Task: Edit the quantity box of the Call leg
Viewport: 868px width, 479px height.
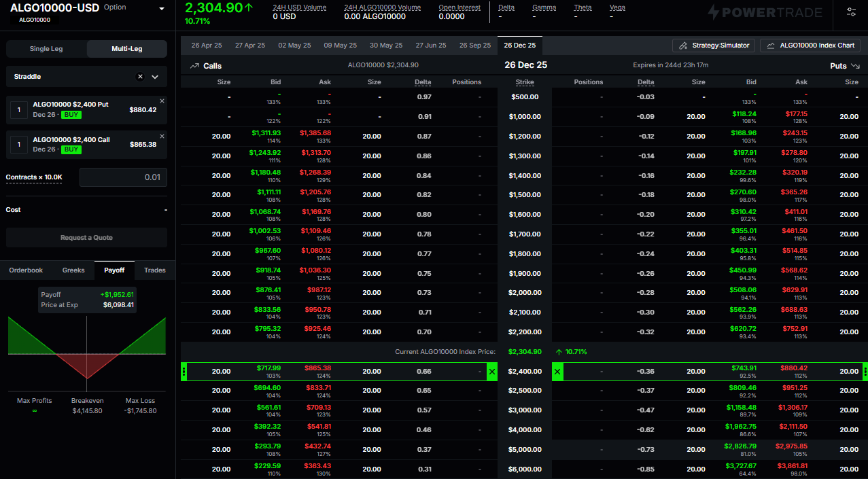Action: pyautogui.click(x=19, y=145)
